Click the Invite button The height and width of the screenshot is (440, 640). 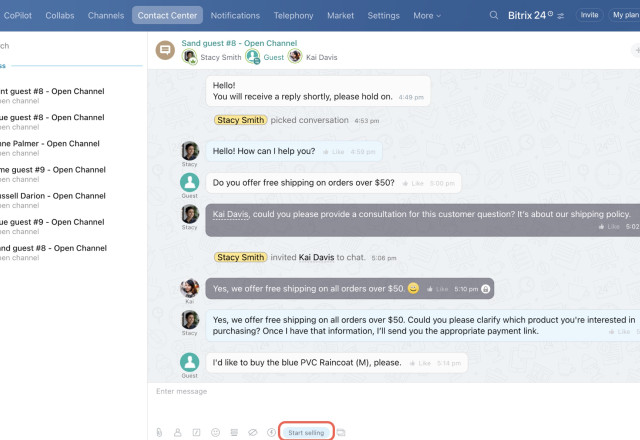(x=590, y=16)
